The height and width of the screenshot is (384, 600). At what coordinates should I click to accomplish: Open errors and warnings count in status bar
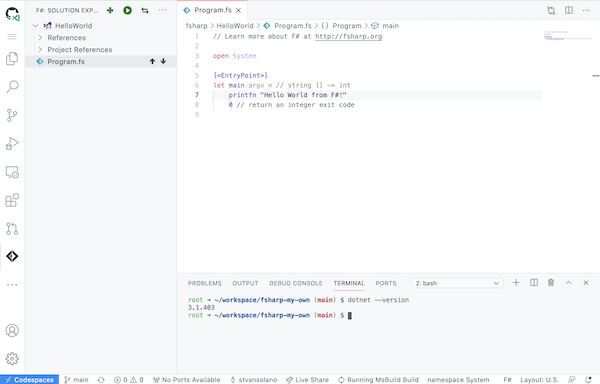[x=129, y=379]
